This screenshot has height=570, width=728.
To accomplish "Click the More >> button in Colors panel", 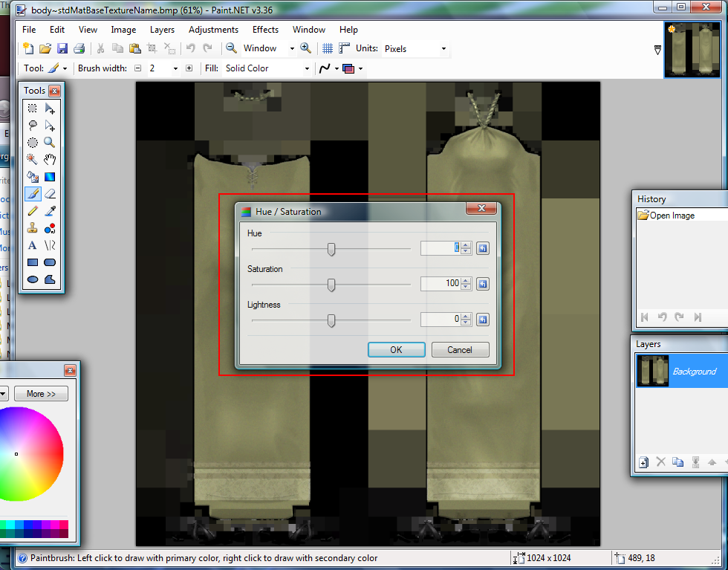I will pyautogui.click(x=41, y=394).
